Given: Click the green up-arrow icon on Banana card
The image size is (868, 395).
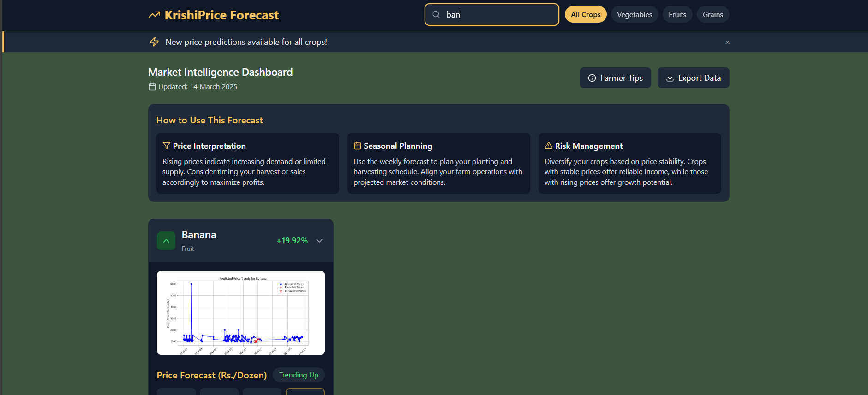Looking at the screenshot, I should point(166,241).
